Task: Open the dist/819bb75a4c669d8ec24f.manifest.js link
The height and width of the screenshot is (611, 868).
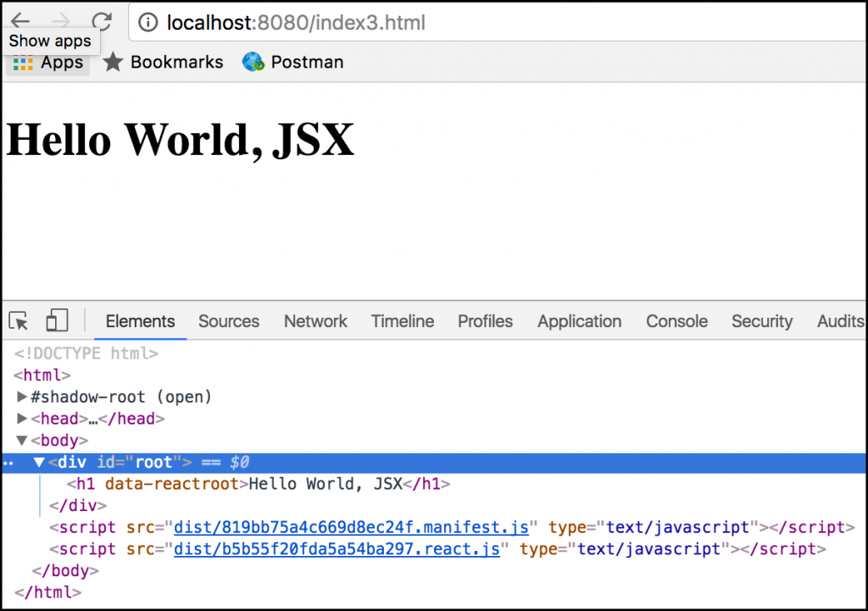Action: click(352, 527)
